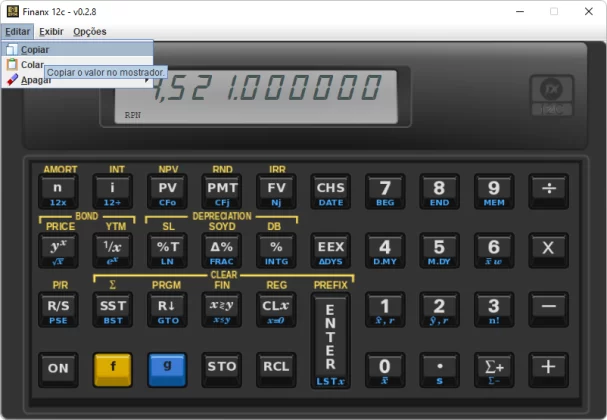Click the Finanx app title bar icon
This screenshot has height=420, width=607.
13,11
